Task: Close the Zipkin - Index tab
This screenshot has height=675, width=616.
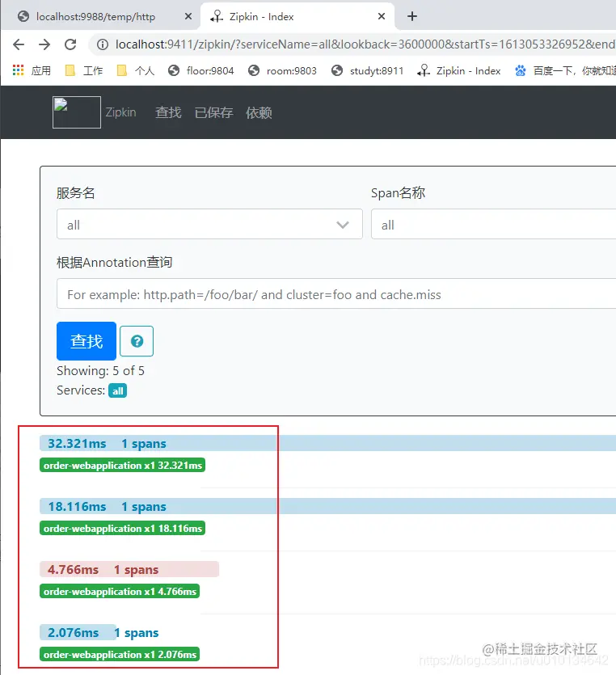Action: (x=382, y=16)
